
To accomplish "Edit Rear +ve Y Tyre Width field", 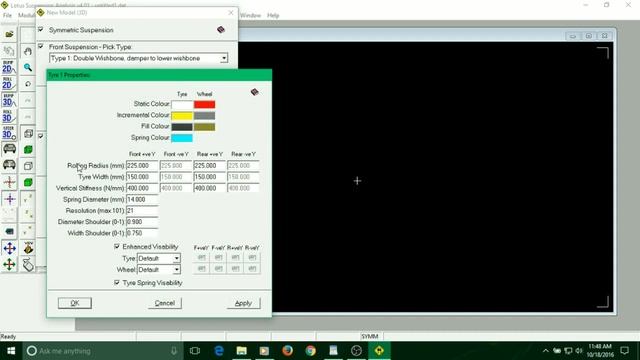I will 209,177.
